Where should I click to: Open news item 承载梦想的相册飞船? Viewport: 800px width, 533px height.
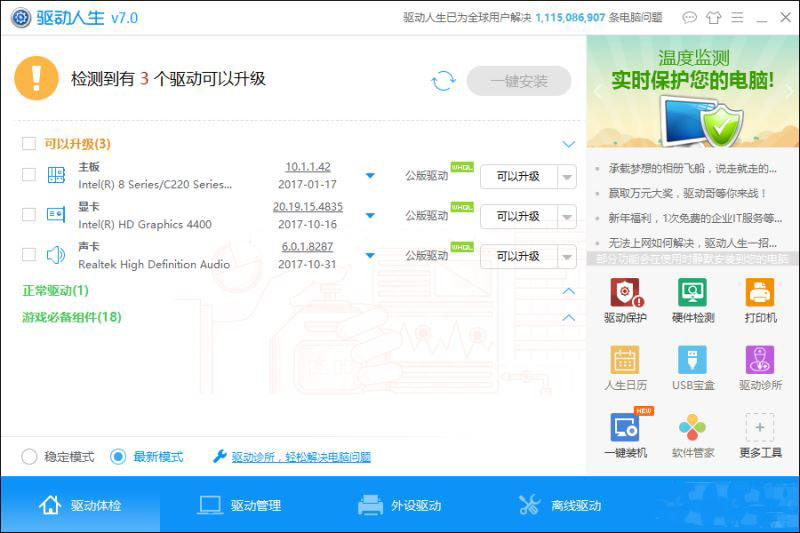coord(692,168)
